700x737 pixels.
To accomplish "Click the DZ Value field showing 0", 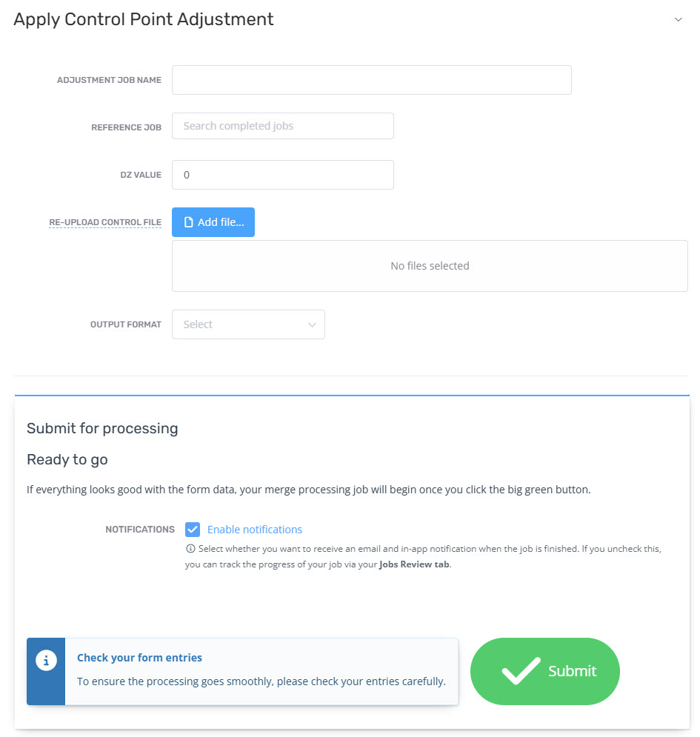I will point(282,175).
